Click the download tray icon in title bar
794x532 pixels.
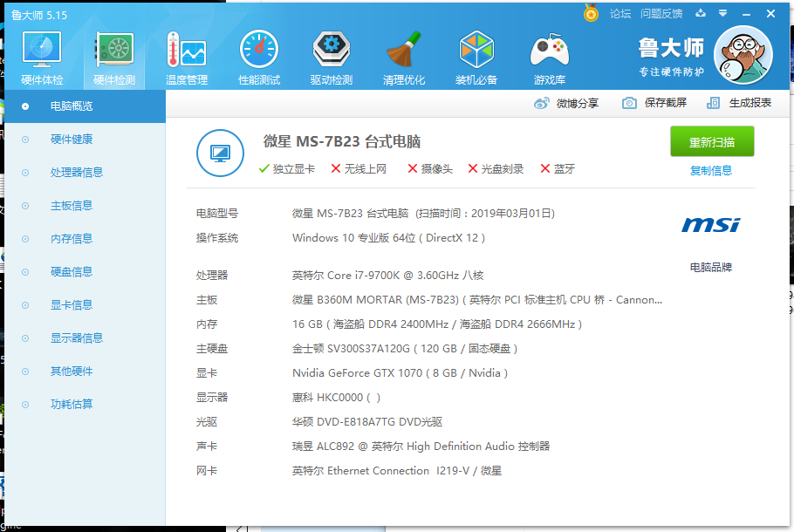point(701,13)
